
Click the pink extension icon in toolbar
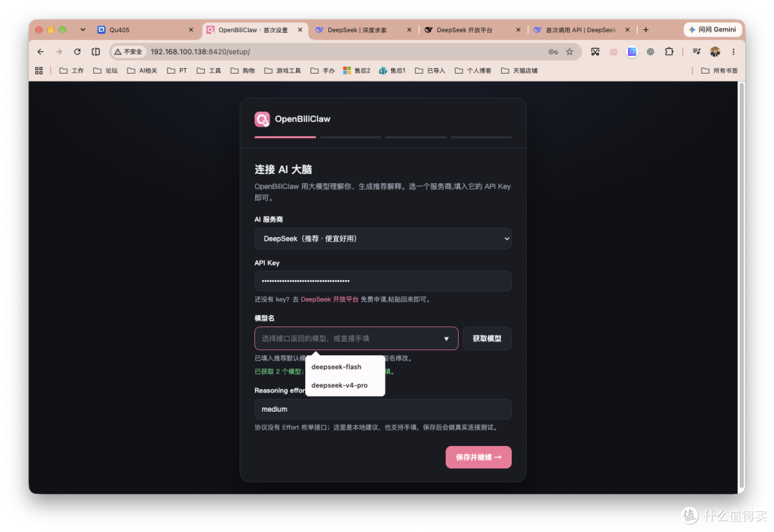613,52
